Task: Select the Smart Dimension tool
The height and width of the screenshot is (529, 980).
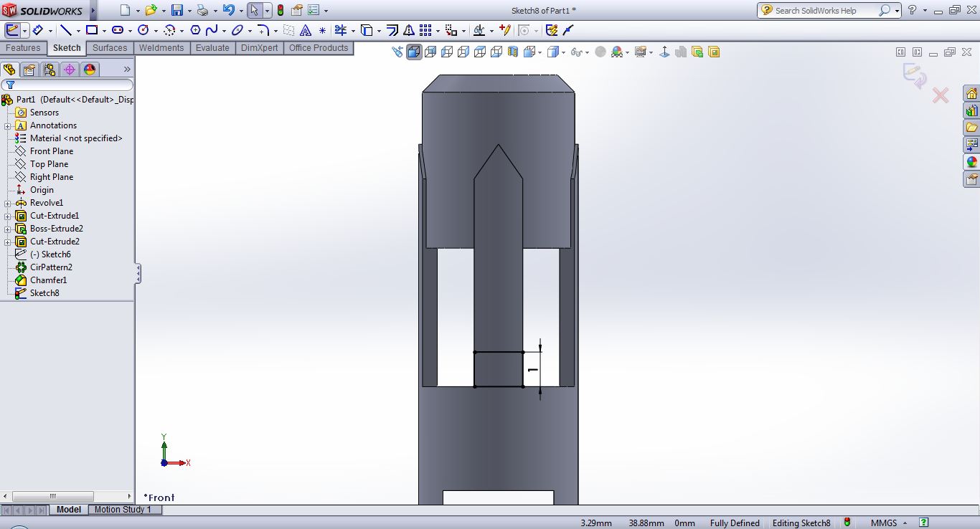Action: (37, 30)
